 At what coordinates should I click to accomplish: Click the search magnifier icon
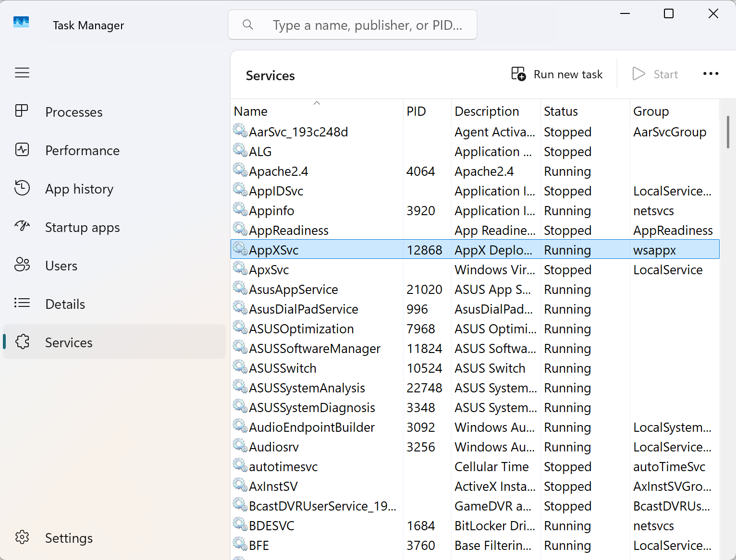tap(248, 24)
